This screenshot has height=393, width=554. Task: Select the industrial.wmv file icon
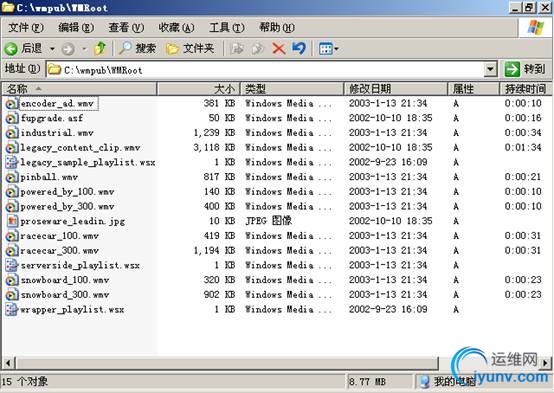[11, 133]
